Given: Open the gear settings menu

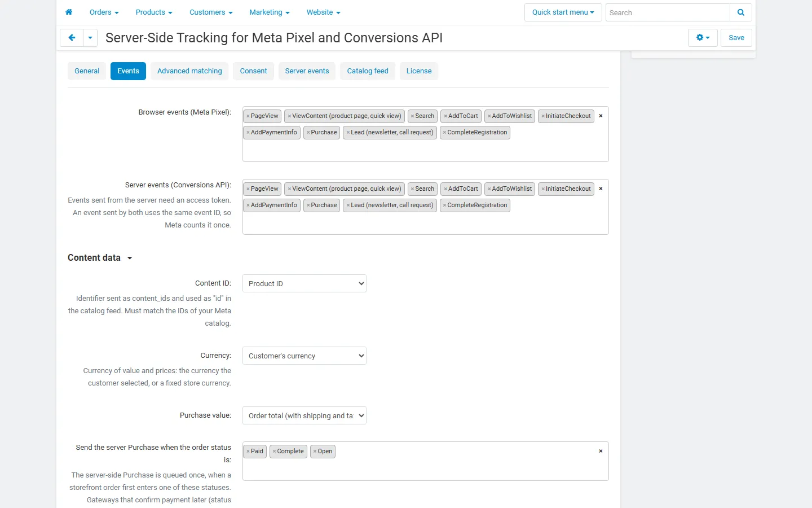Looking at the screenshot, I should (x=703, y=38).
